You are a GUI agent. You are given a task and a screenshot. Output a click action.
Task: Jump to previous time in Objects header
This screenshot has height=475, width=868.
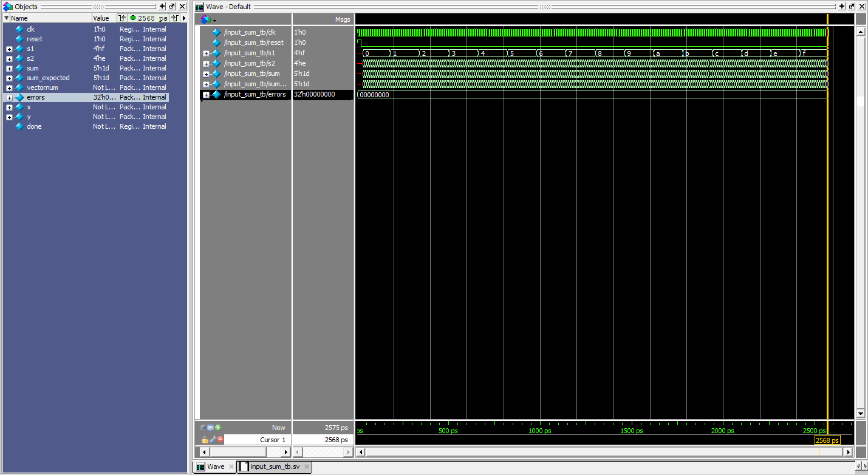point(121,18)
